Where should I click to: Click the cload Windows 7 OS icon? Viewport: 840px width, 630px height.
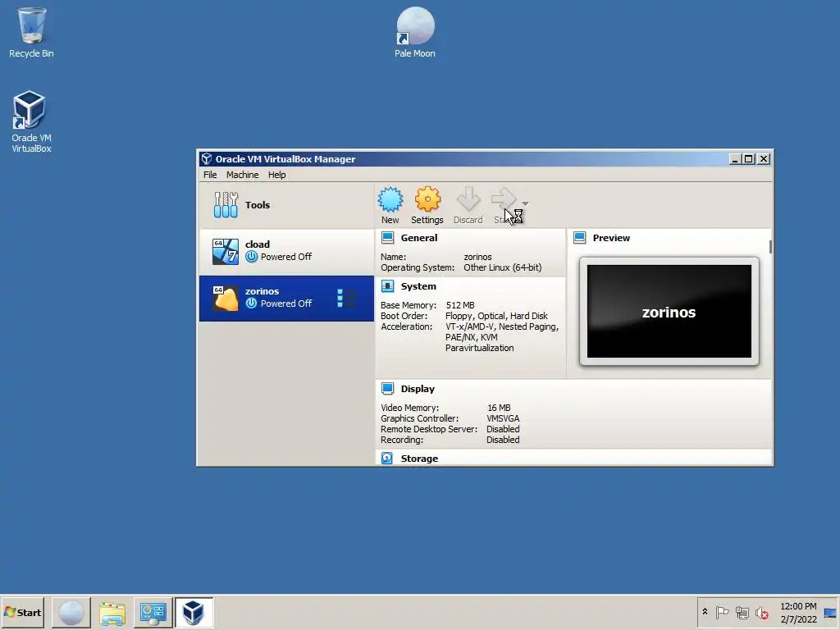tap(225, 251)
